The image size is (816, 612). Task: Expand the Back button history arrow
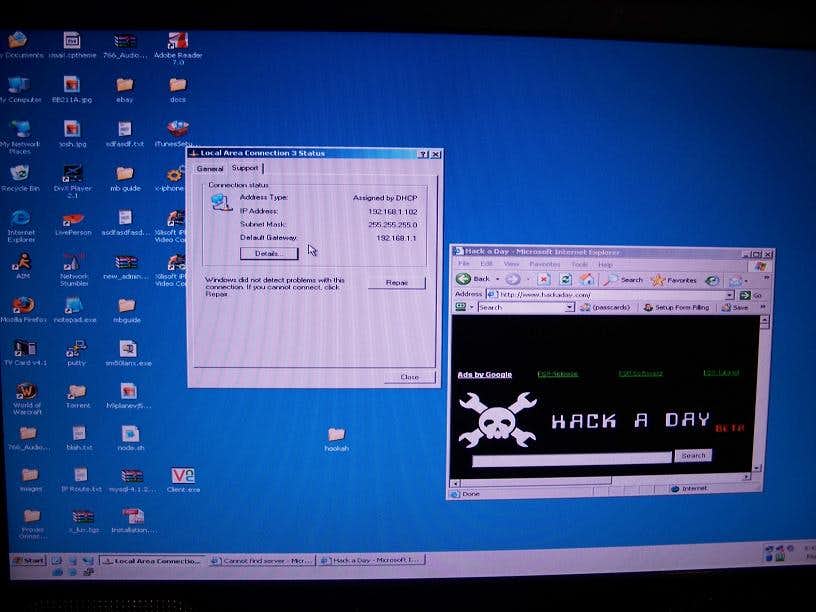497,280
